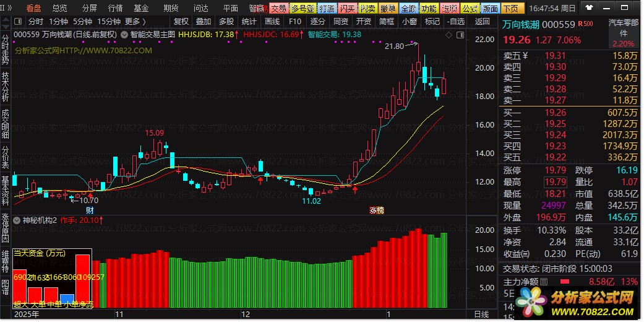Open the 行情 menu

coord(115,8)
